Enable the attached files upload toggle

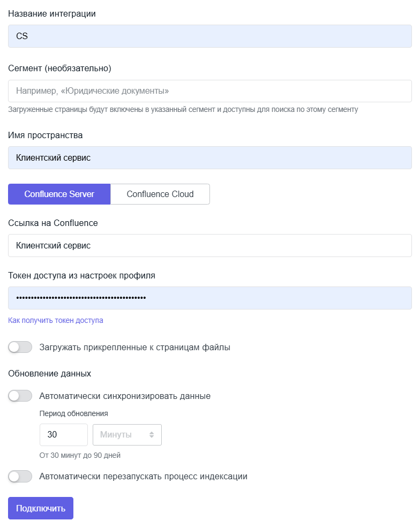[x=20, y=347]
